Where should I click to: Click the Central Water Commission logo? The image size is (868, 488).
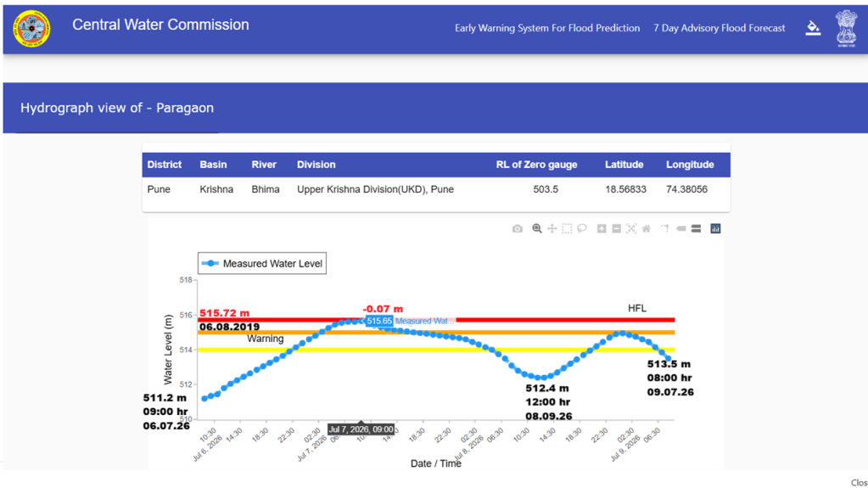[x=32, y=28]
